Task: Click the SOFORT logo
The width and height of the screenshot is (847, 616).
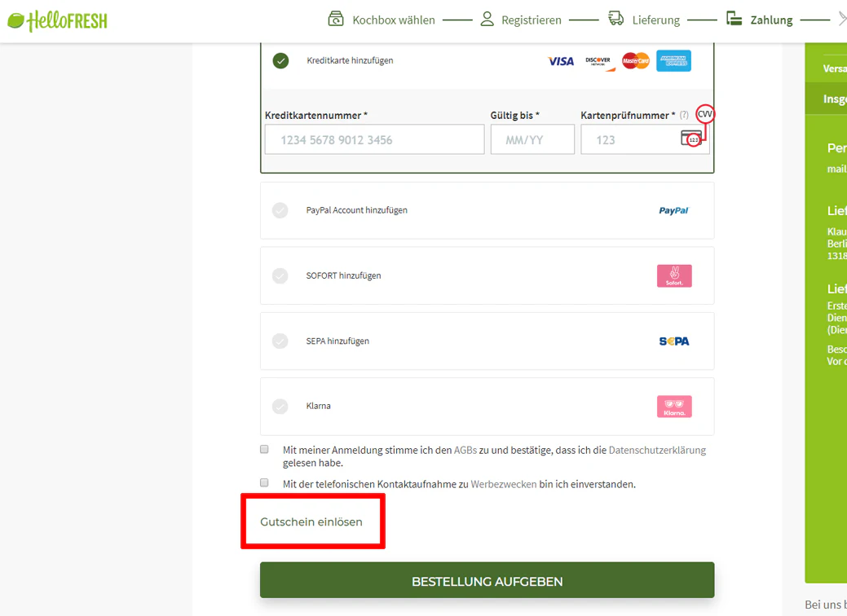Action: point(673,275)
